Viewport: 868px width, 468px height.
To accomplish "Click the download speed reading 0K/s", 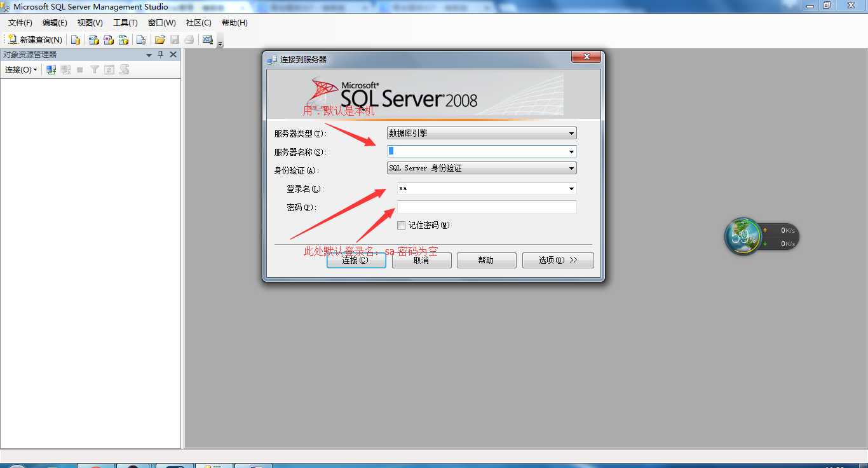I will [788, 244].
